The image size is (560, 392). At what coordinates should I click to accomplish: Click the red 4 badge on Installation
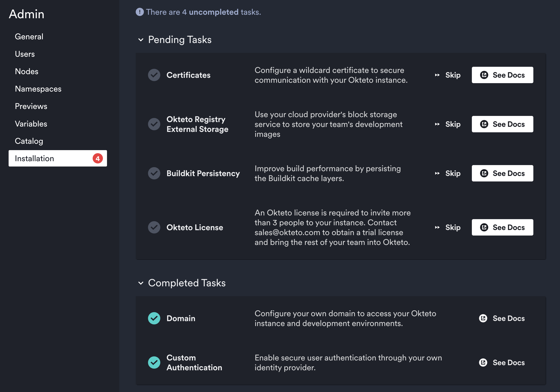click(x=98, y=158)
